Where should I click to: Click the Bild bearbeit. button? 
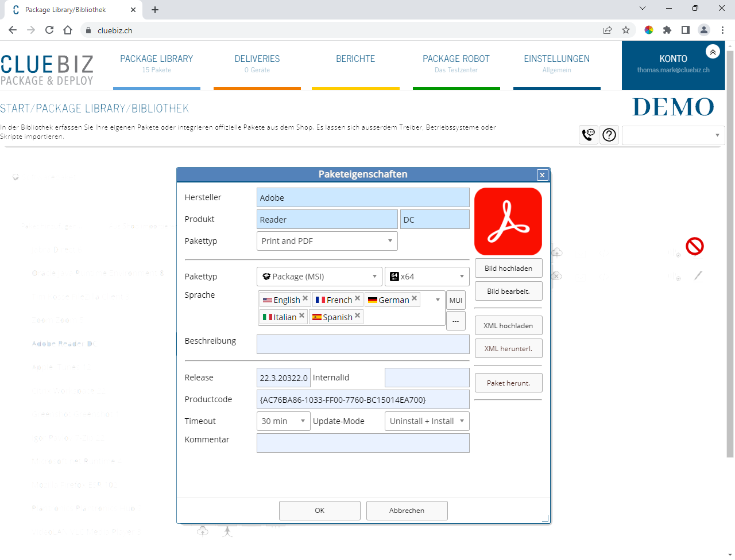(x=508, y=291)
